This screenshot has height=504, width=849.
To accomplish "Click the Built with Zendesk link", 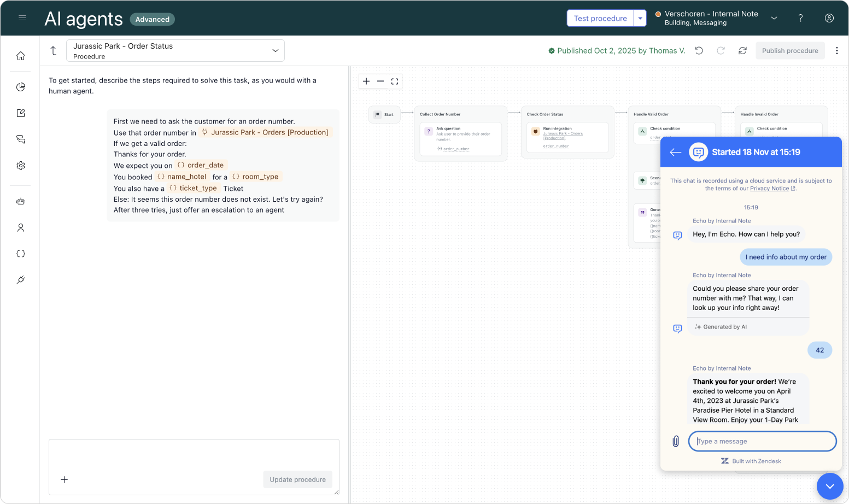I will coord(751,461).
